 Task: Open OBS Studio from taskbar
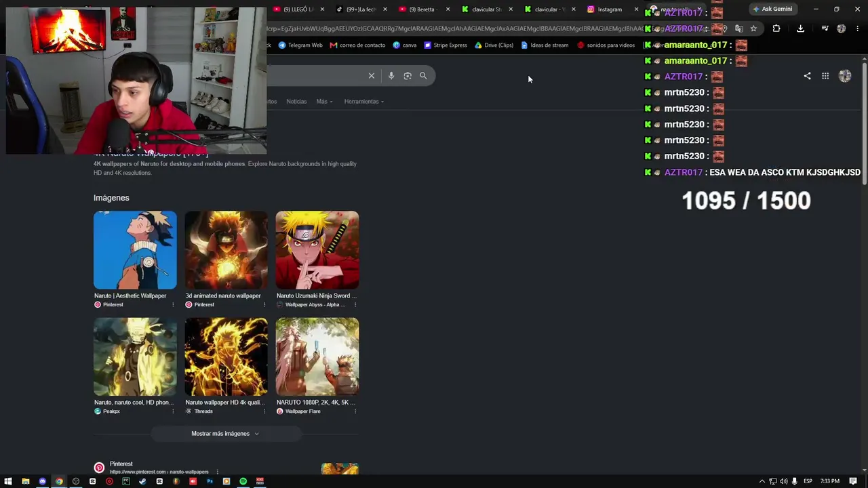[76, 481]
